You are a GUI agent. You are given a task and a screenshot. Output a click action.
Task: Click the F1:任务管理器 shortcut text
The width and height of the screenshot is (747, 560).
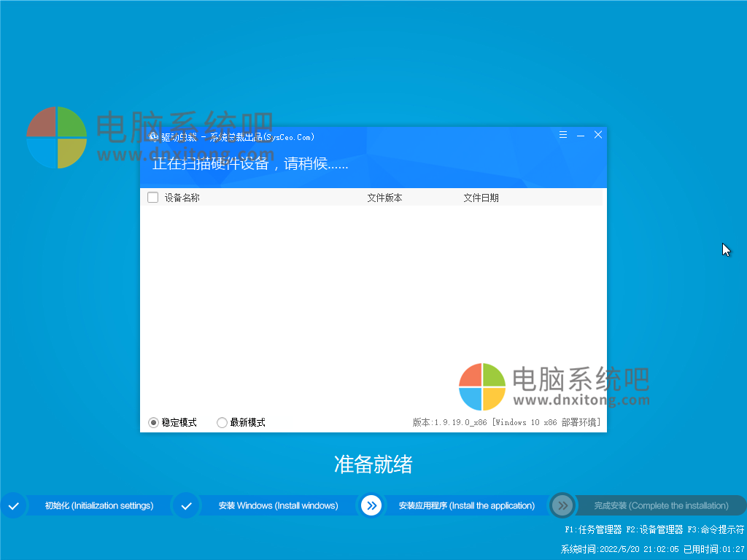coord(593,529)
